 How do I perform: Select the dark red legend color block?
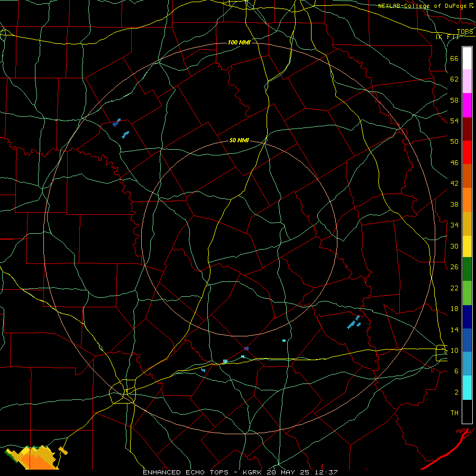467,129
